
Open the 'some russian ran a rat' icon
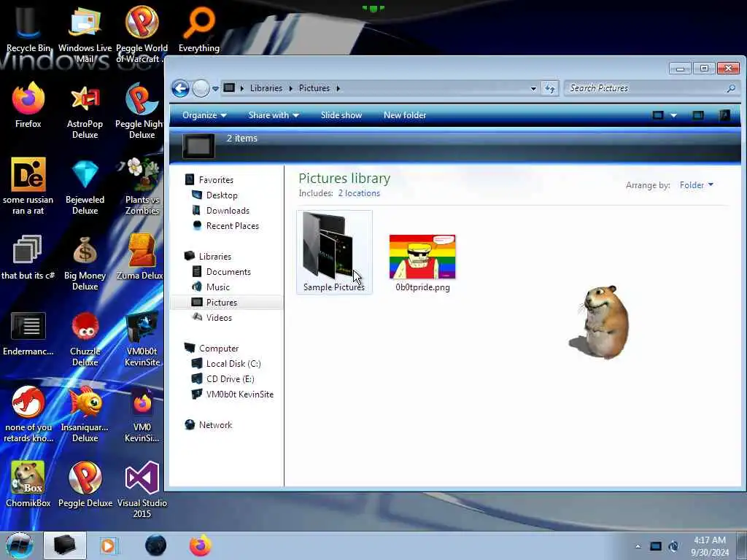(x=28, y=186)
